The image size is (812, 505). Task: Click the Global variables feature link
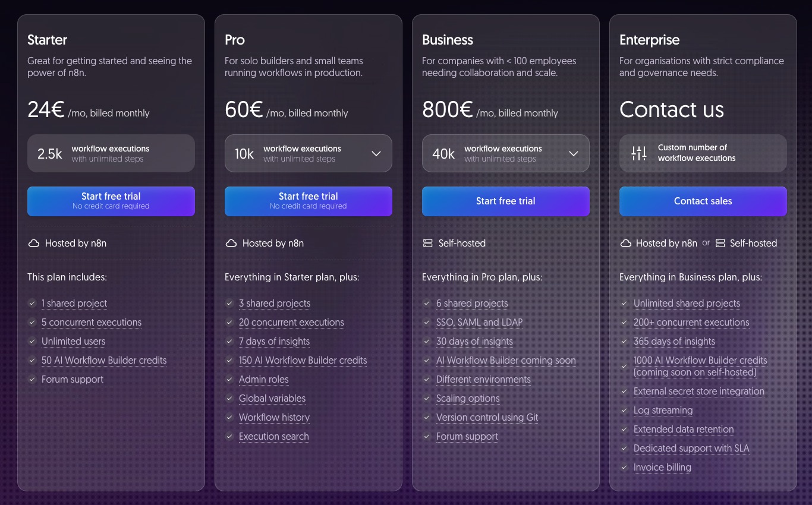point(272,398)
